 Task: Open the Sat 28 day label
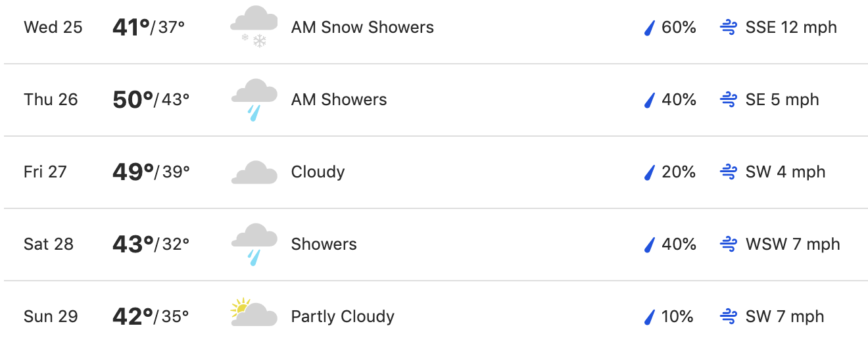[49, 245]
